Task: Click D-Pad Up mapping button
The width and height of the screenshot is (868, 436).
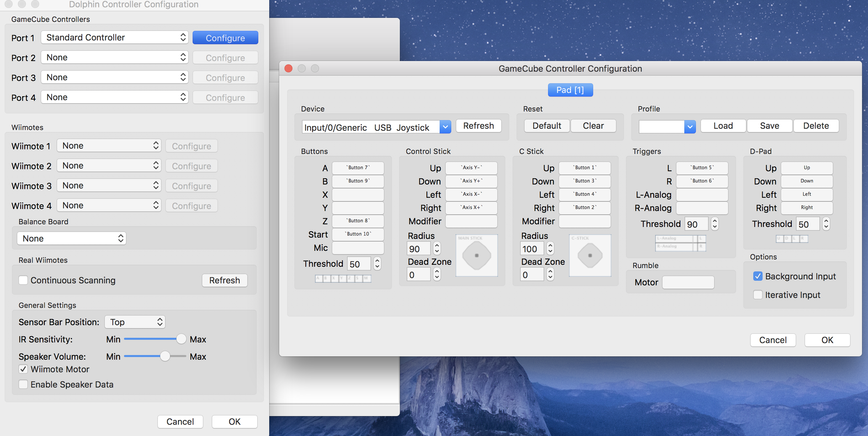Action: coord(807,168)
